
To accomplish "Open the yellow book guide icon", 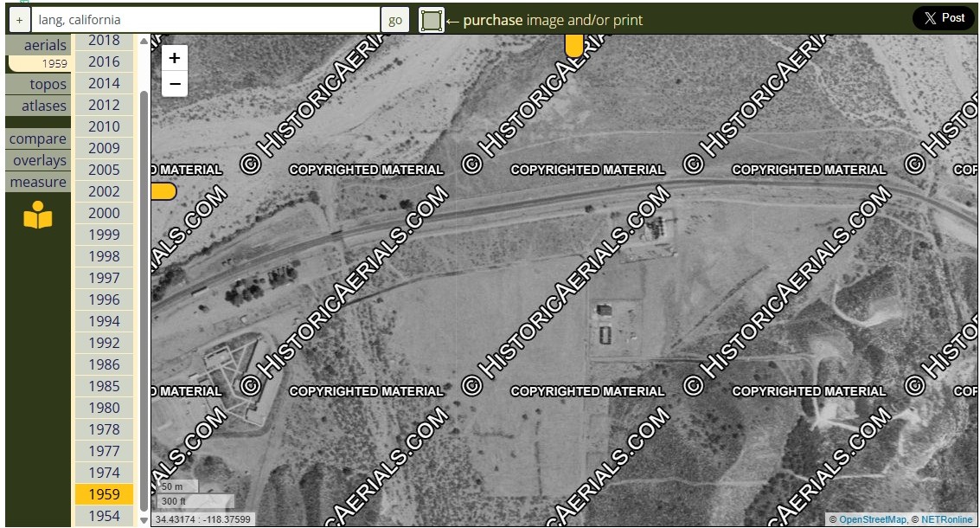I will pos(38,216).
